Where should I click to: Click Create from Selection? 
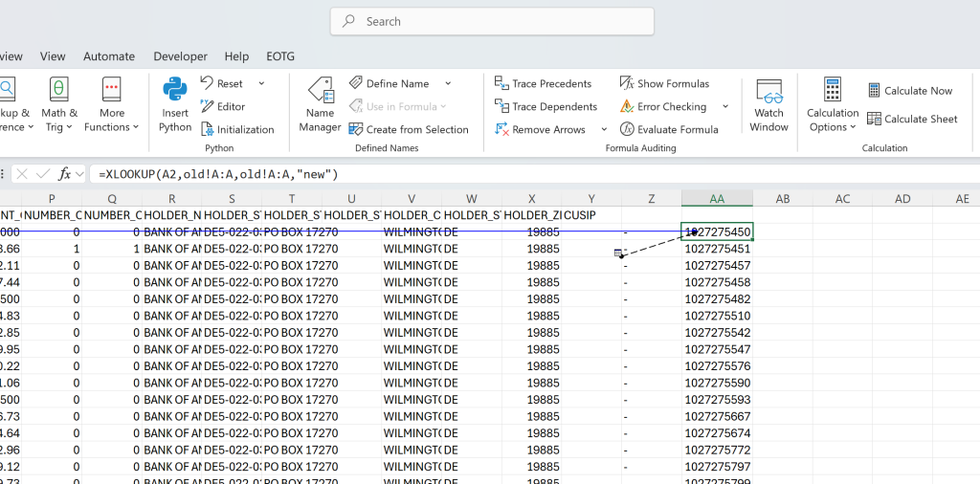pos(409,130)
